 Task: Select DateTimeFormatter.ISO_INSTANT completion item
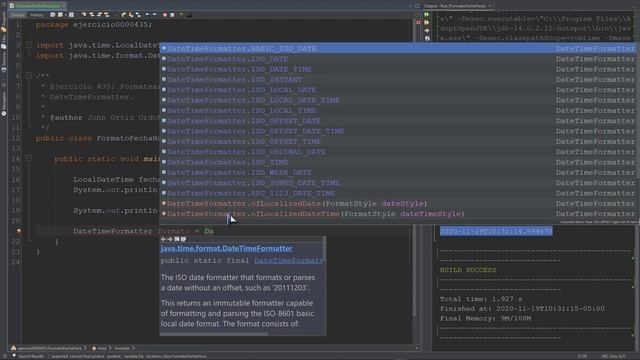398,80
